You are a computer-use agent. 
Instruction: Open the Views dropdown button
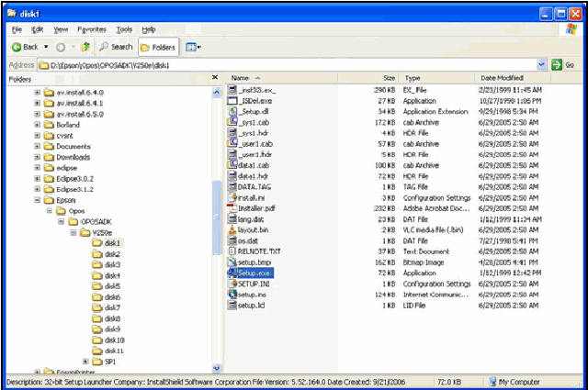(193, 47)
